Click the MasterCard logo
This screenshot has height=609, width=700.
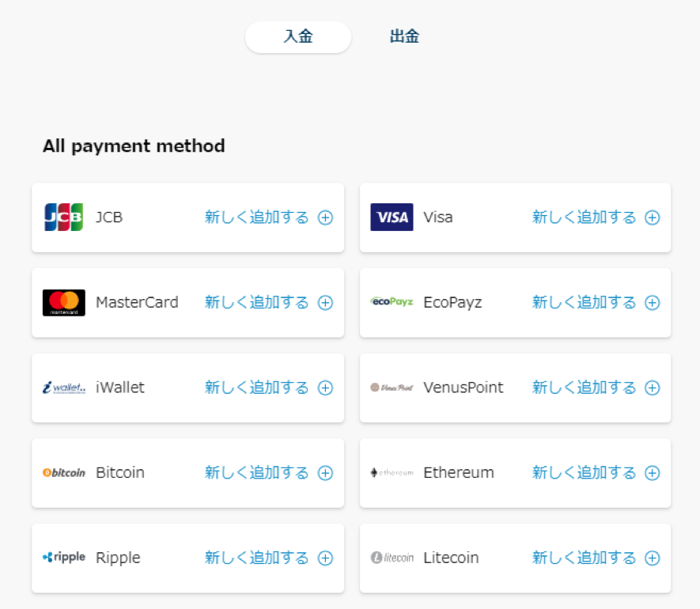tap(64, 302)
